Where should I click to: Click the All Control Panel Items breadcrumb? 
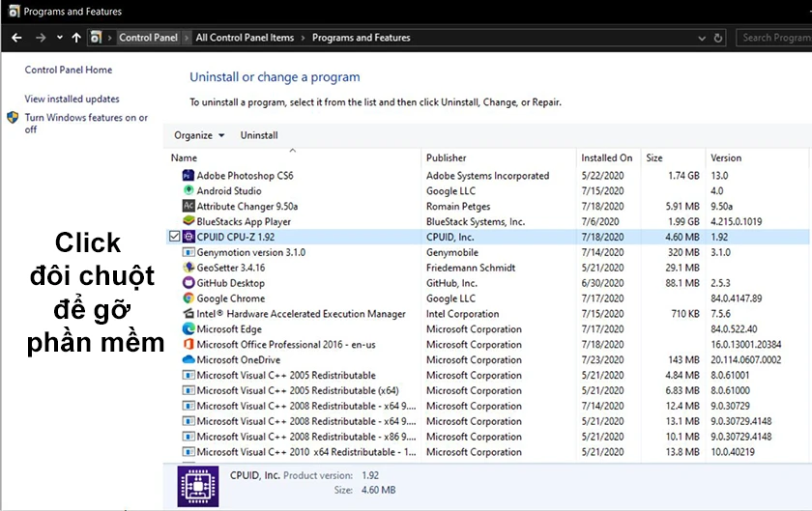(x=245, y=38)
